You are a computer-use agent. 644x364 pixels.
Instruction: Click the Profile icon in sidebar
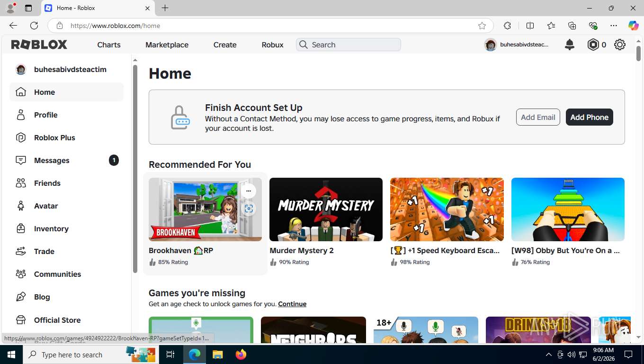(21, 115)
